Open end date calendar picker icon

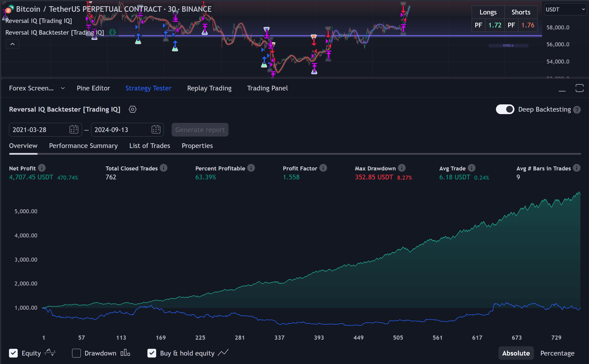[156, 130]
